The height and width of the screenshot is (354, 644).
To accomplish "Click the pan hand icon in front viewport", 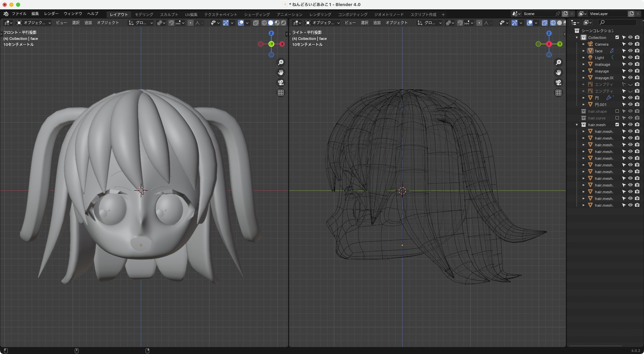I will (281, 72).
